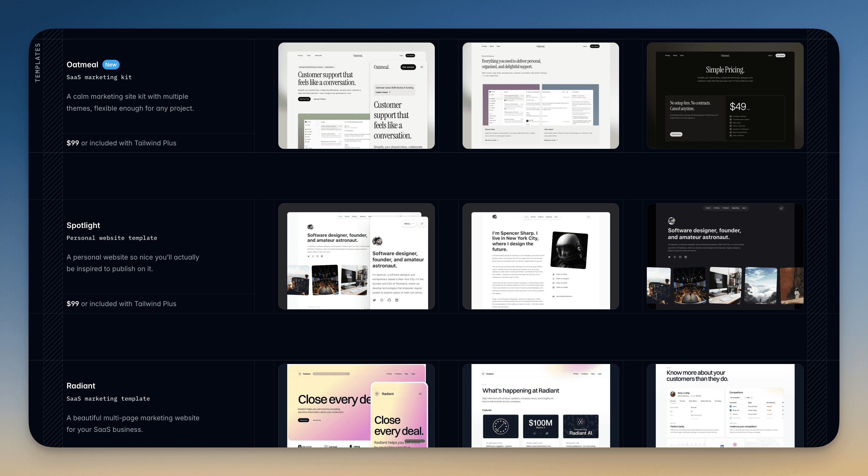
Task: Open the Radiant template title
Action: click(x=81, y=386)
